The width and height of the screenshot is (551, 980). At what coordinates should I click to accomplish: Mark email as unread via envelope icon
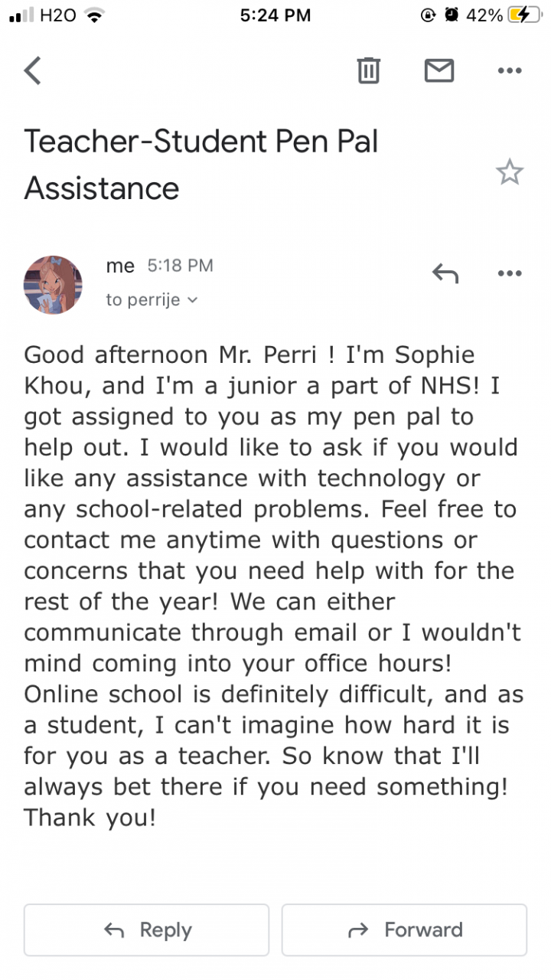point(439,70)
